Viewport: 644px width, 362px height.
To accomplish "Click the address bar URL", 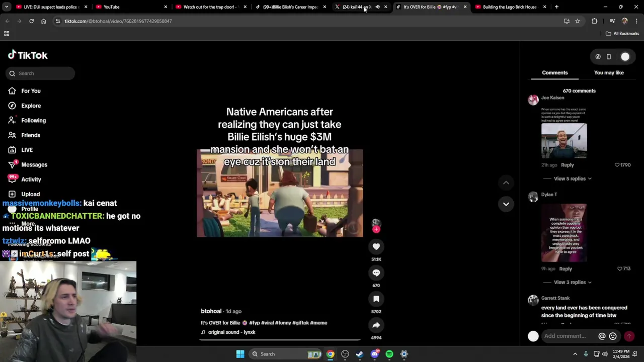I will tap(118, 21).
